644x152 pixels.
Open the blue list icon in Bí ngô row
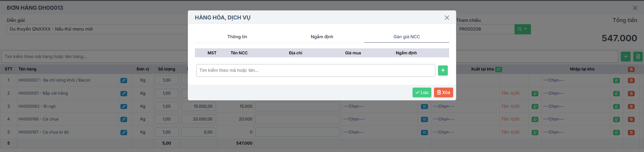click(424, 106)
